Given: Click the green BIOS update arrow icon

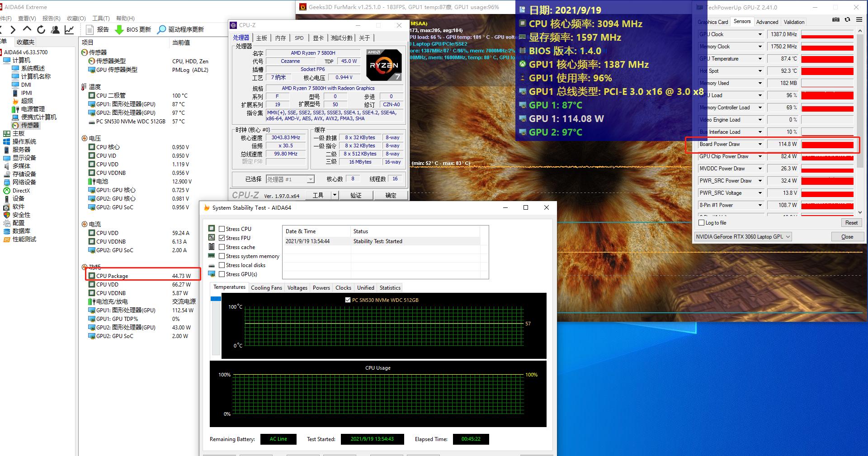Looking at the screenshot, I should point(119,30).
